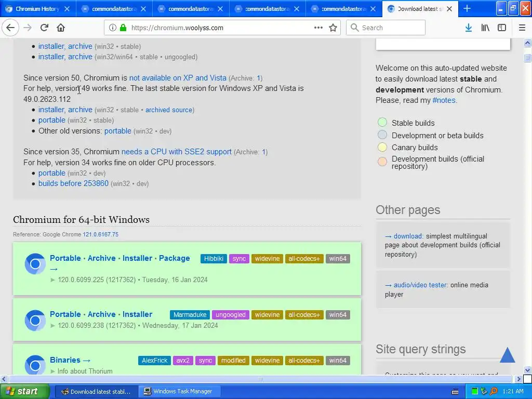Open 'needs a CPU with SSE2 support' link
This screenshot has height=399, width=532.
177,152
